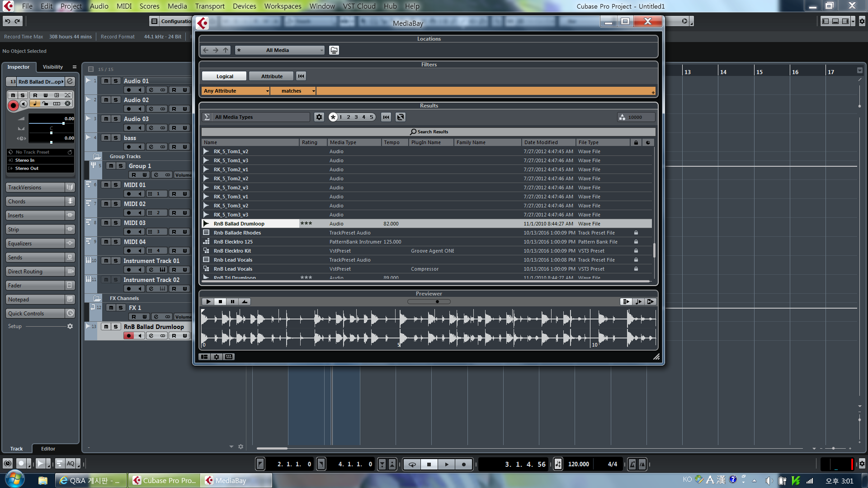Mute the Audio 01 track
This screenshot has width=868, height=488.
[106, 81]
